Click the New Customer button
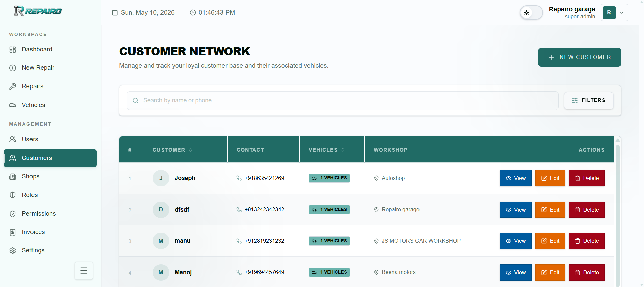This screenshot has height=287, width=644. pyautogui.click(x=579, y=57)
